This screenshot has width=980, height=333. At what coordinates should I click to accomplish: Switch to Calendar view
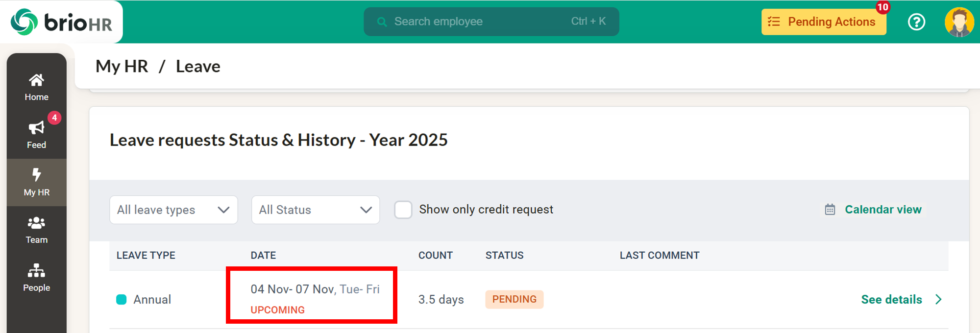883,210
